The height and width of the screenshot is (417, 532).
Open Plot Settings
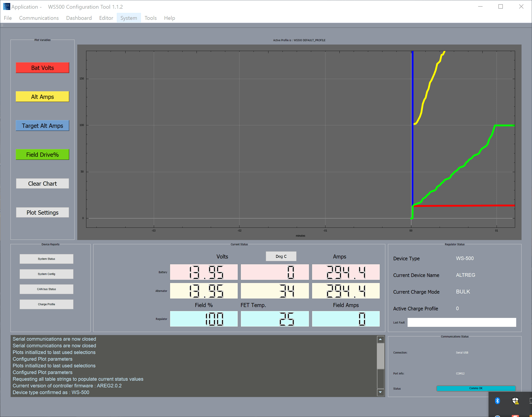(x=43, y=212)
